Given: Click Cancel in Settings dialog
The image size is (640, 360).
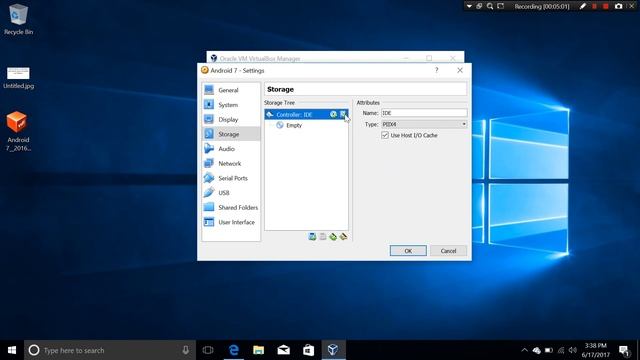Looking at the screenshot, I should pos(448,251).
